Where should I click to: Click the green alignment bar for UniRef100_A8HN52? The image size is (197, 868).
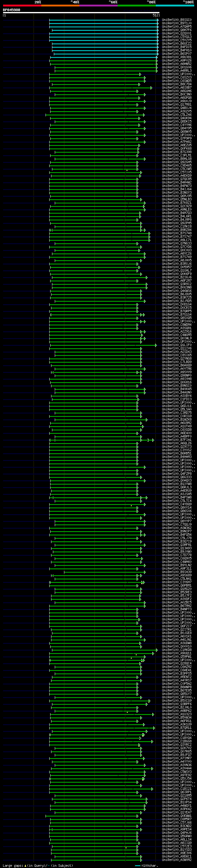103,64
